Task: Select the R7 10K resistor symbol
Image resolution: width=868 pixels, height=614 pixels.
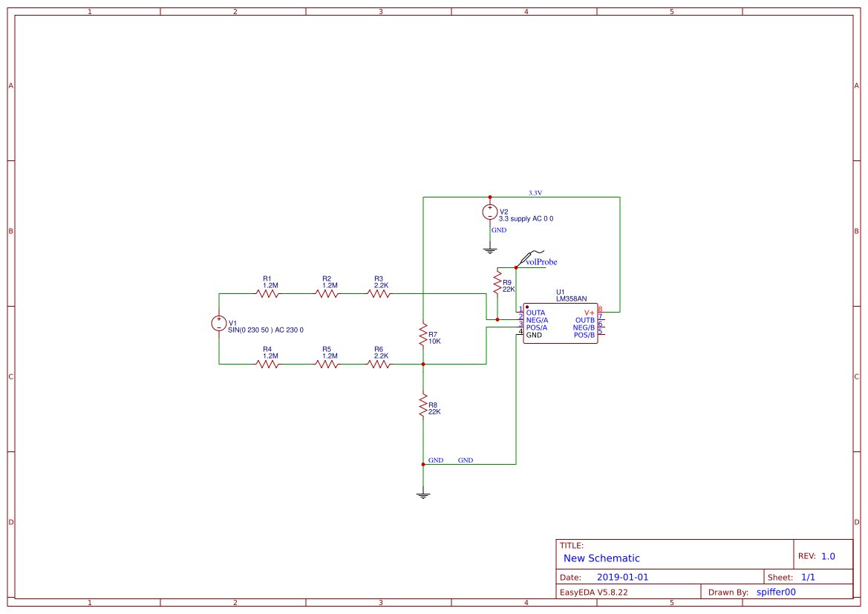Action: tap(422, 336)
